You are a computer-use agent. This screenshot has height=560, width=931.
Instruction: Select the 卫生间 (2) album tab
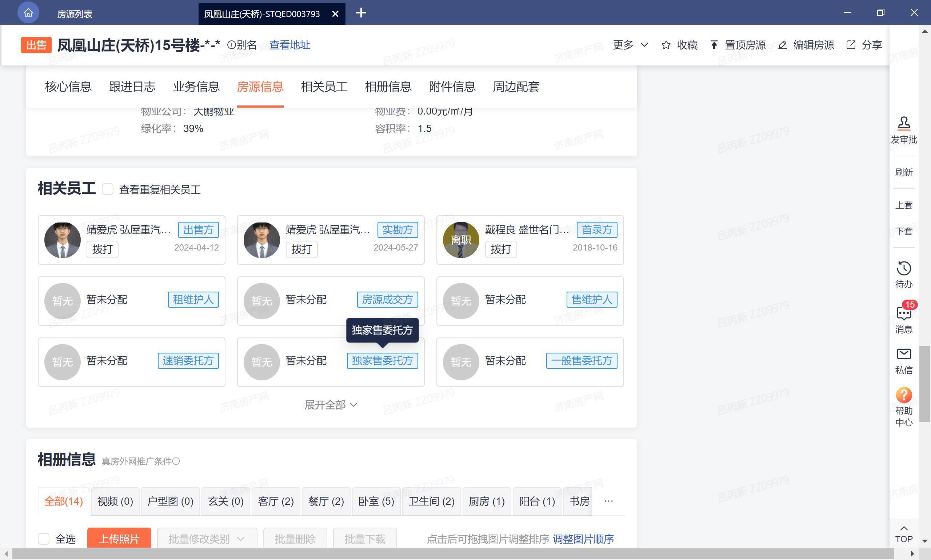pos(432,501)
